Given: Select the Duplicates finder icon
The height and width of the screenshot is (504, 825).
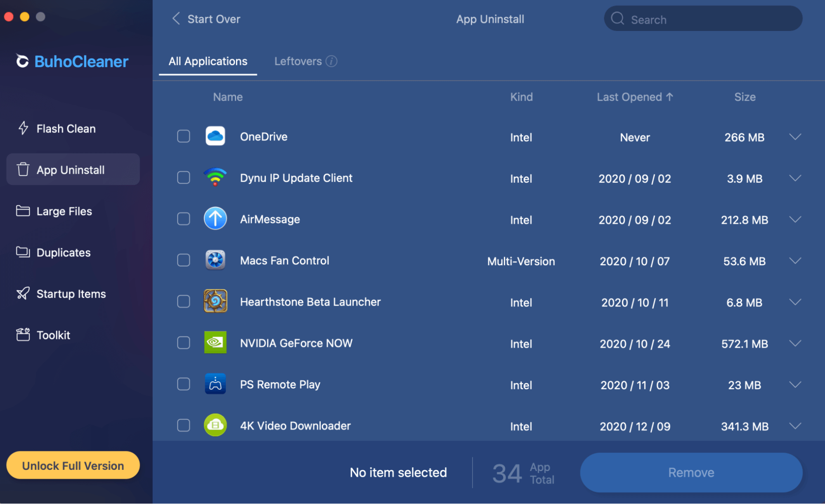Looking at the screenshot, I should coord(23,252).
